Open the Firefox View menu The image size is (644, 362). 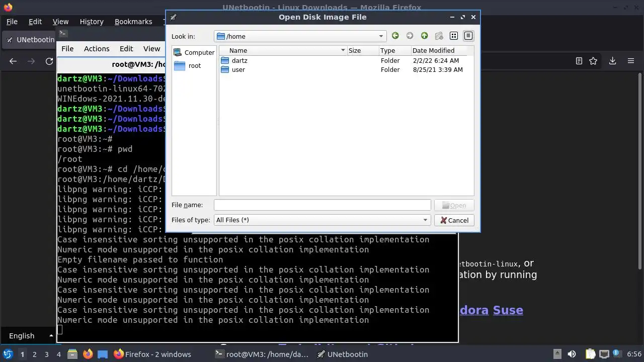point(60,22)
